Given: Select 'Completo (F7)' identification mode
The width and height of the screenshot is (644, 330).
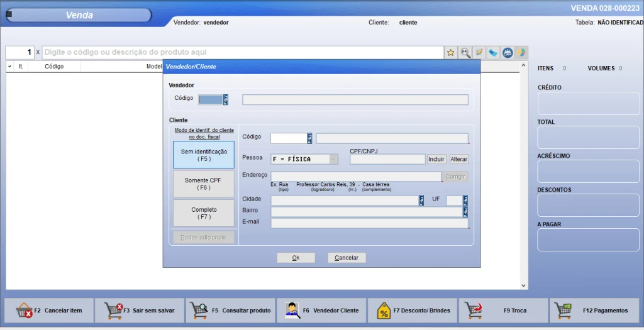Looking at the screenshot, I should click(204, 213).
